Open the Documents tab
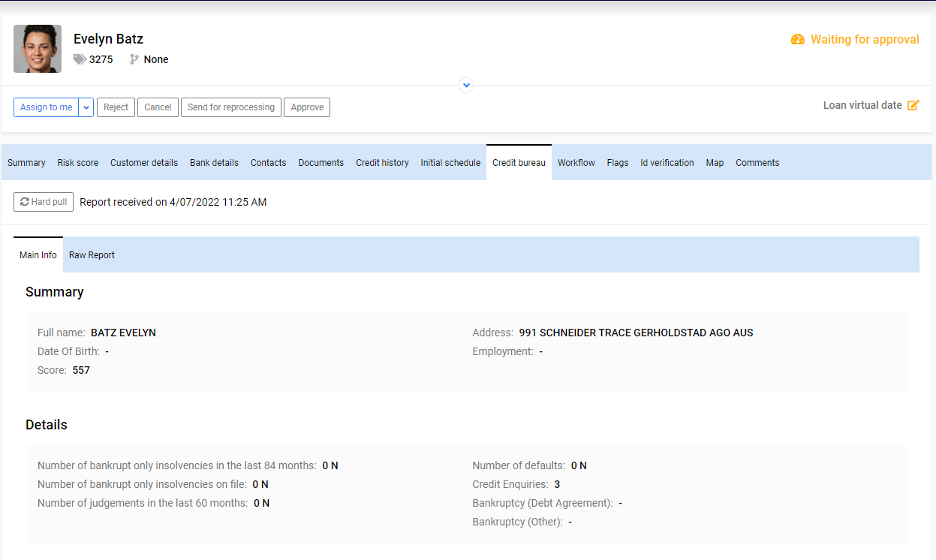This screenshot has height=560, width=936. tap(321, 163)
